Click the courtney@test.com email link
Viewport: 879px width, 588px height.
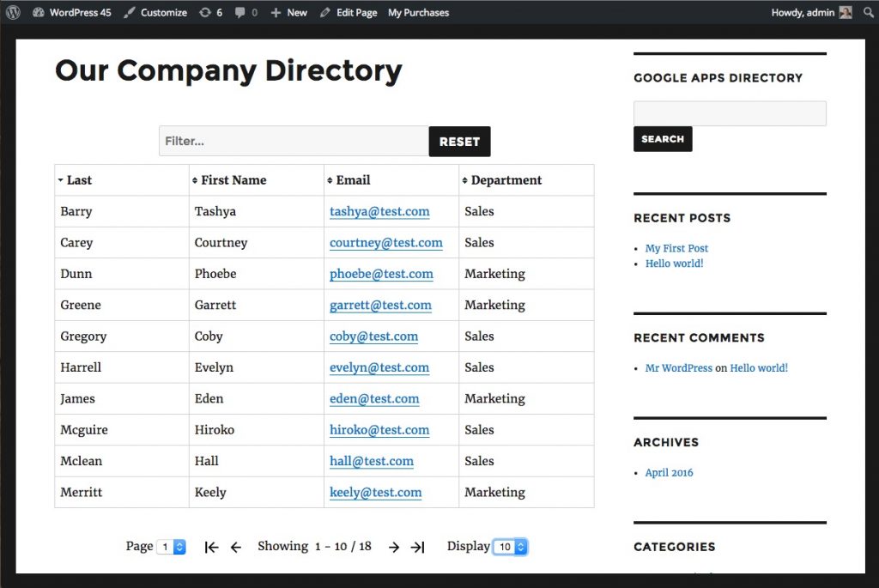[386, 243]
